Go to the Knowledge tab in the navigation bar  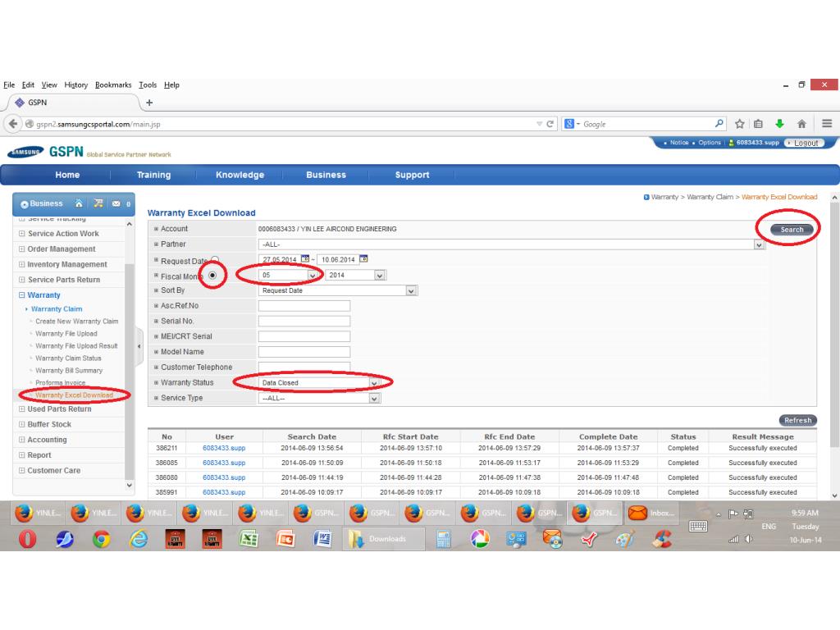coord(240,175)
